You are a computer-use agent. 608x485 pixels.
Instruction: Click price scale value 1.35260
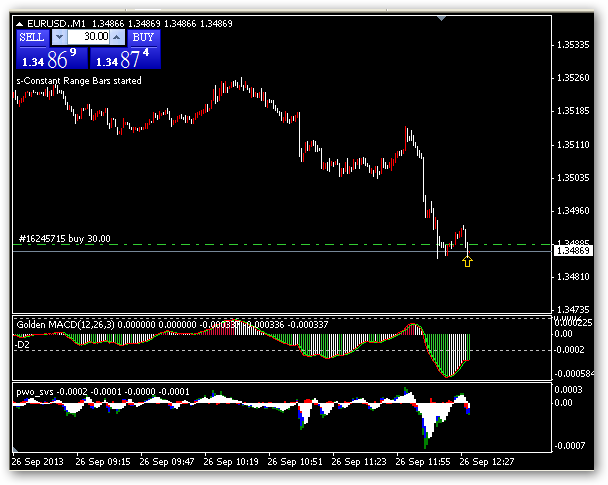(573, 78)
